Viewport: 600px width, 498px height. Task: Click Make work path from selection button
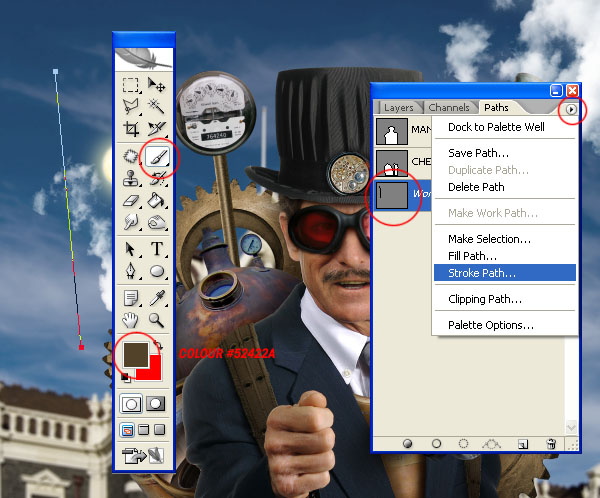pos(491,444)
